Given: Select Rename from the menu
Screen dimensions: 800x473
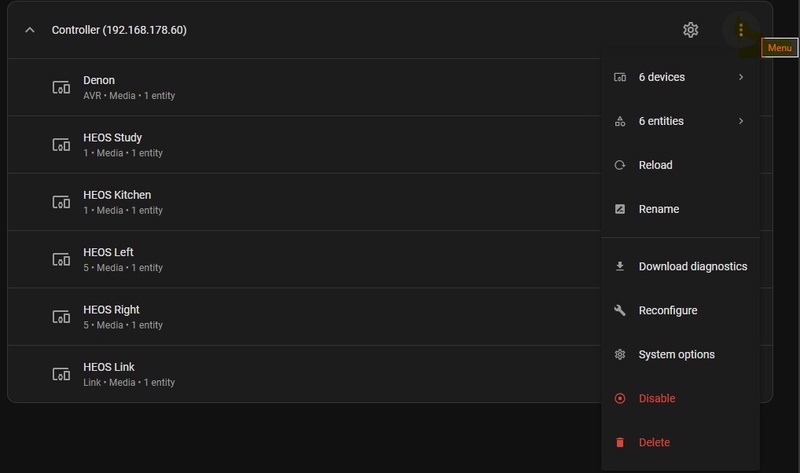Looking at the screenshot, I should [659, 209].
